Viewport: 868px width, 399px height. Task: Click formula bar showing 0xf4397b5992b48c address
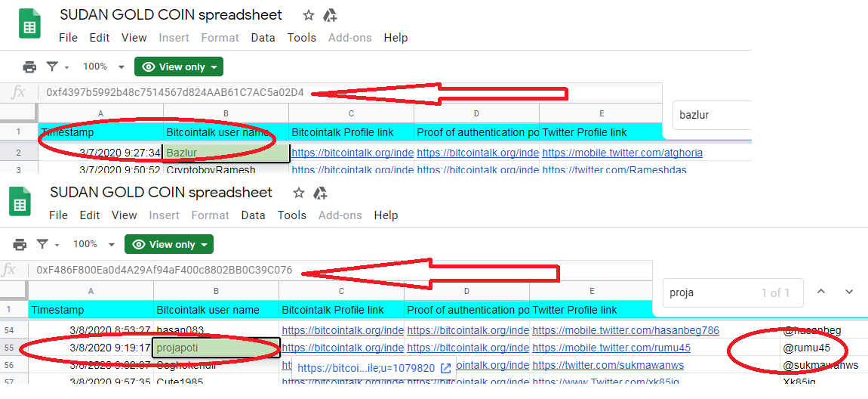(x=175, y=92)
